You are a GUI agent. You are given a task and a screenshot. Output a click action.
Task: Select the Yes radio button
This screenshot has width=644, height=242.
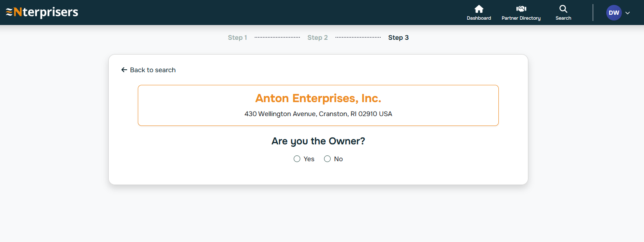coord(297,159)
